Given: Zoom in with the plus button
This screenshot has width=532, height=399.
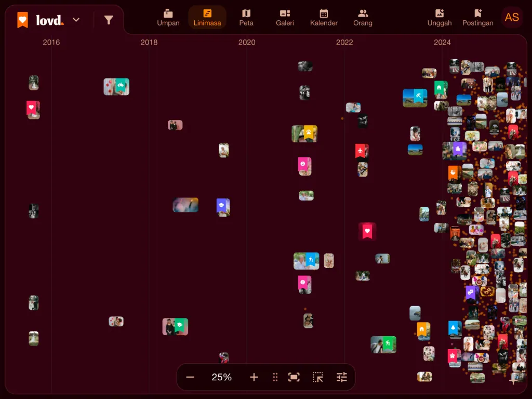Looking at the screenshot, I should click(254, 377).
